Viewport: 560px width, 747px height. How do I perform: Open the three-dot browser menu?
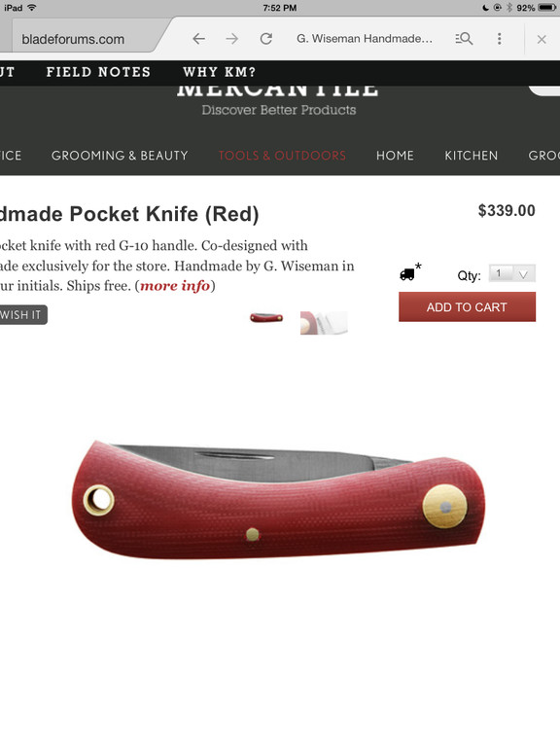point(499,39)
